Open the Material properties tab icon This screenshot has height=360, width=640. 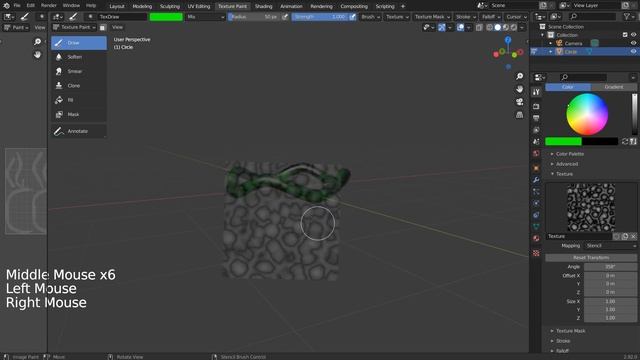pyautogui.click(x=536, y=238)
